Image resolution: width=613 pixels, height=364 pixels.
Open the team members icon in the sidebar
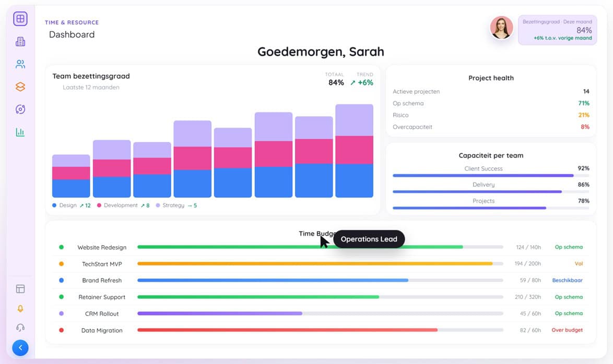pyautogui.click(x=20, y=64)
